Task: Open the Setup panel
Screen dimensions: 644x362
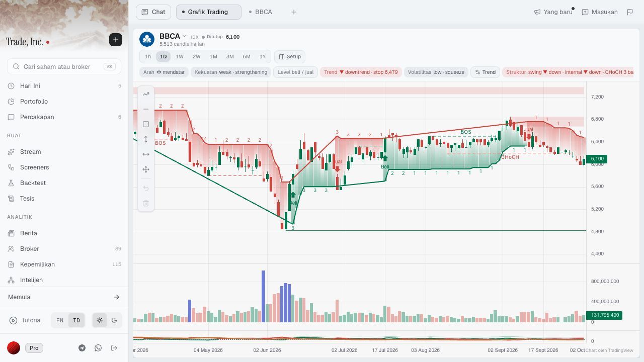Action: [x=290, y=57]
